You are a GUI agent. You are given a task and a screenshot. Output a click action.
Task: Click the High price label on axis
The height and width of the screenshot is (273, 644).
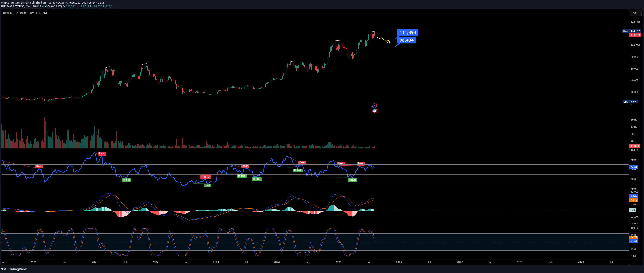(x=625, y=31)
